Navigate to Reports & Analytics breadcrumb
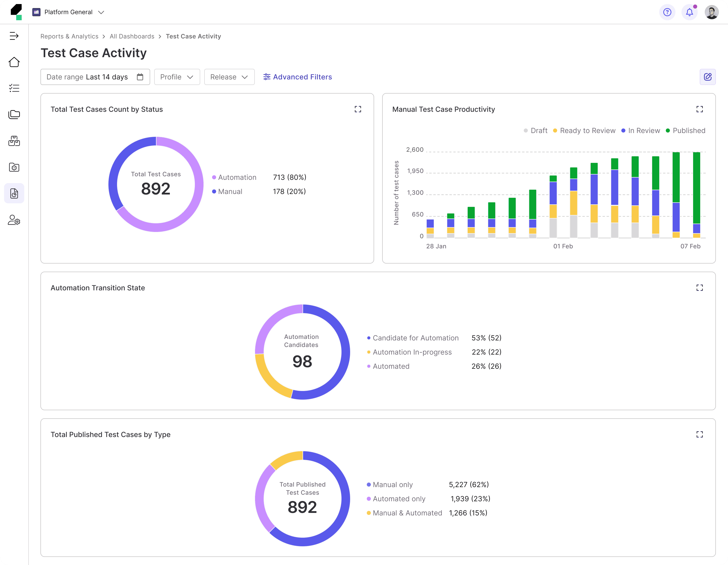 click(69, 36)
